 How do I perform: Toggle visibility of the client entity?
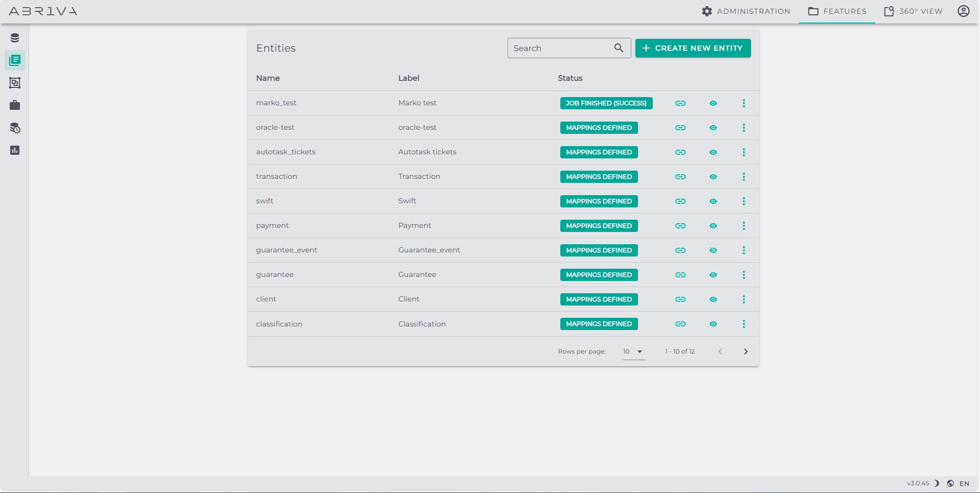pyautogui.click(x=713, y=299)
